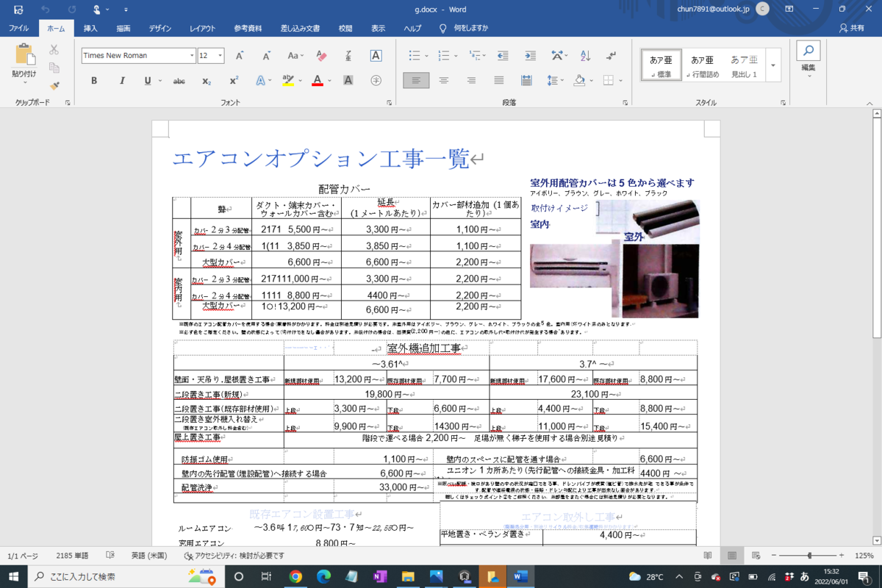Toggle Bold formatting
Image resolution: width=882 pixels, height=588 pixels.
tap(94, 81)
